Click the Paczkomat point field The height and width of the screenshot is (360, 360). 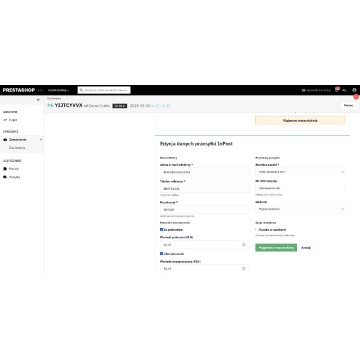coord(204,210)
